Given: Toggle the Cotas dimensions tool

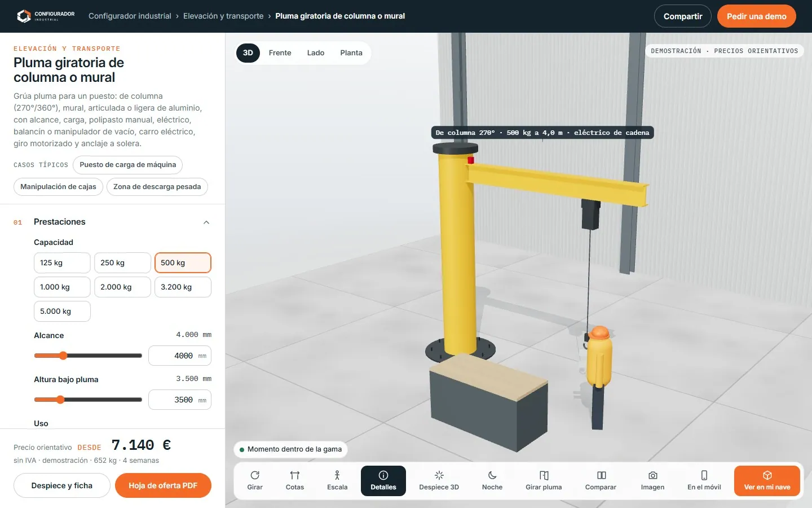Looking at the screenshot, I should pos(295,481).
